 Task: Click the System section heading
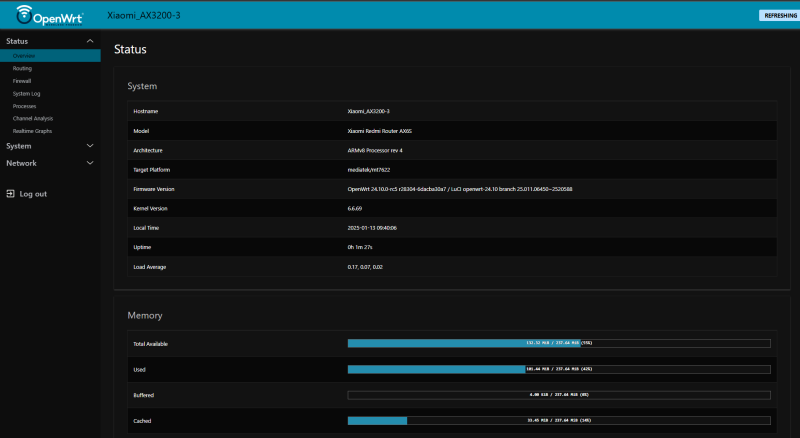[142, 86]
